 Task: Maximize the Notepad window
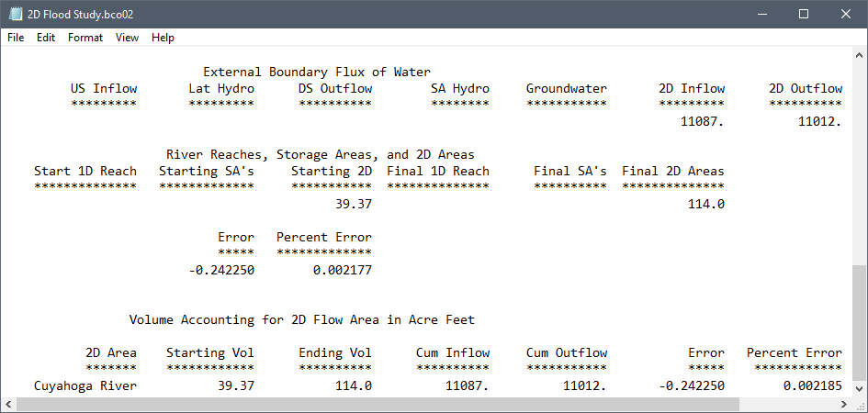click(x=803, y=14)
